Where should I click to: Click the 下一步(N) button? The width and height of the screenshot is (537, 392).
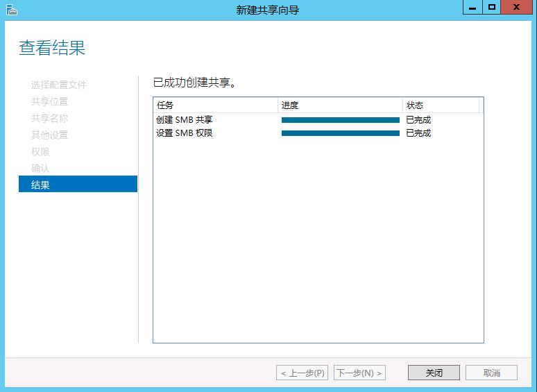click(359, 373)
